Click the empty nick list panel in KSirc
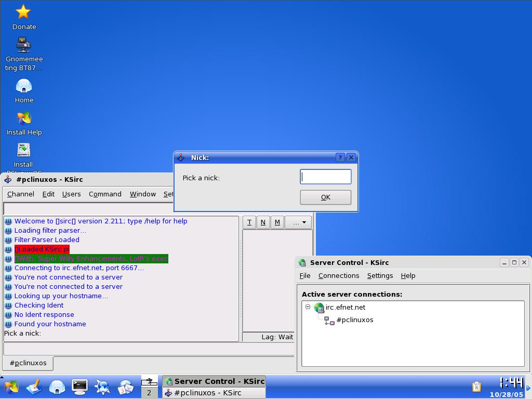532x399 pixels. [x=277, y=281]
